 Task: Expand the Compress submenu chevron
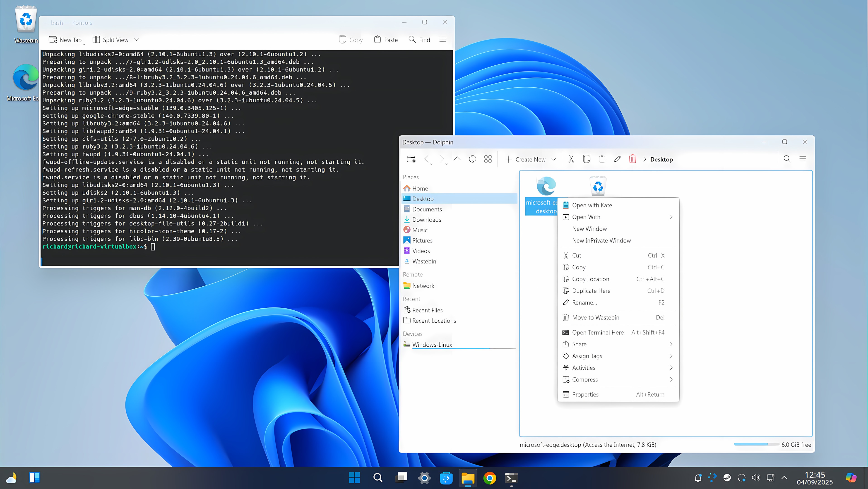671,380
